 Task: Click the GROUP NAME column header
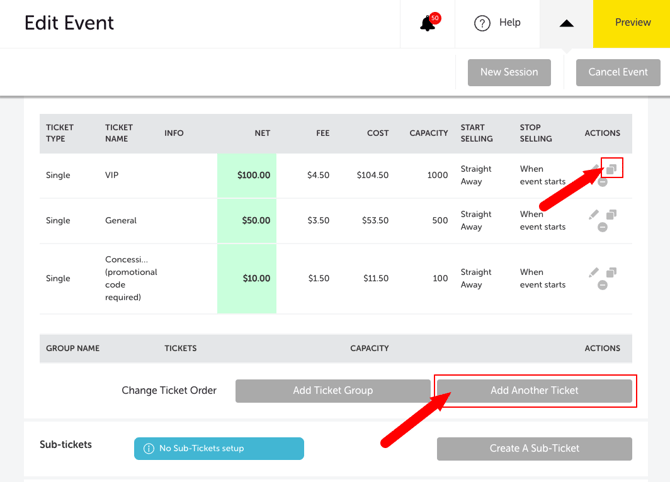(x=73, y=348)
